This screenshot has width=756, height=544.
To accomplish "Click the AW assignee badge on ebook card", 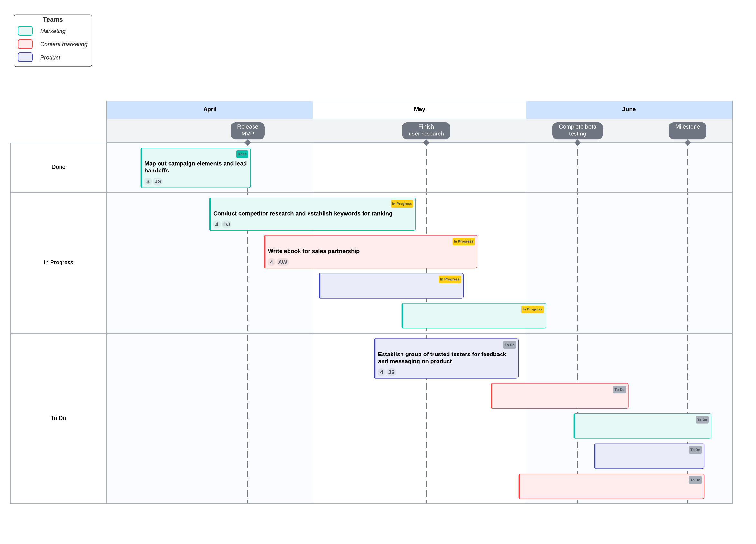I will [x=282, y=262].
